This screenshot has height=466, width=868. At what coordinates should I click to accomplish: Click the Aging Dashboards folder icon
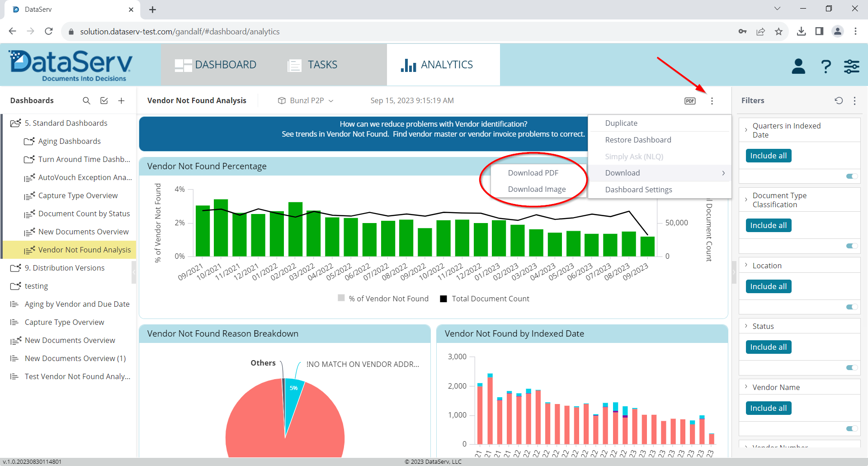click(x=29, y=141)
